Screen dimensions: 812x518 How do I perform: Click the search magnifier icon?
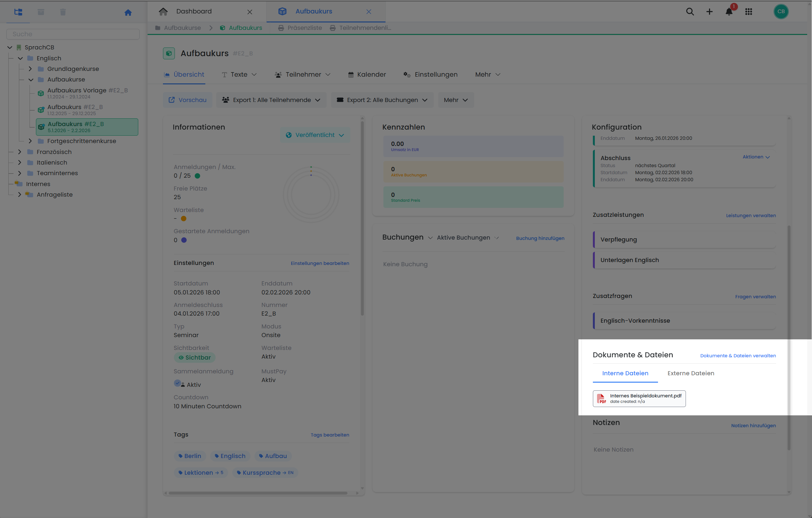coord(689,12)
